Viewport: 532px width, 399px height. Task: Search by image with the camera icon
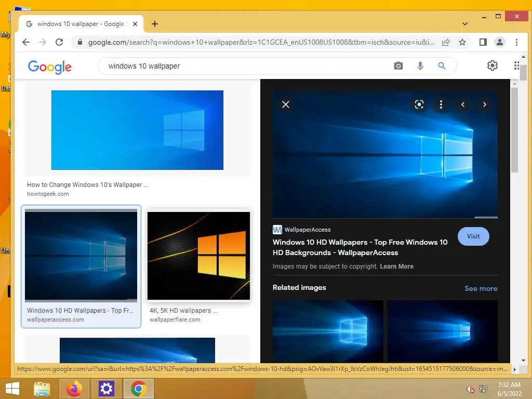(x=398, y=66)
